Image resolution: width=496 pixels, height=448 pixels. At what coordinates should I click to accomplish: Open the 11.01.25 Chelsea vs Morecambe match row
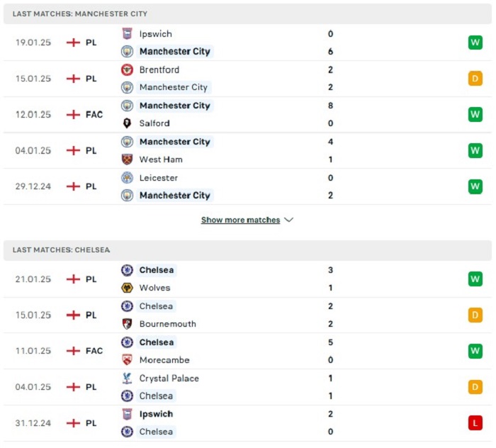pyautogui.click(x=247, y=351)
